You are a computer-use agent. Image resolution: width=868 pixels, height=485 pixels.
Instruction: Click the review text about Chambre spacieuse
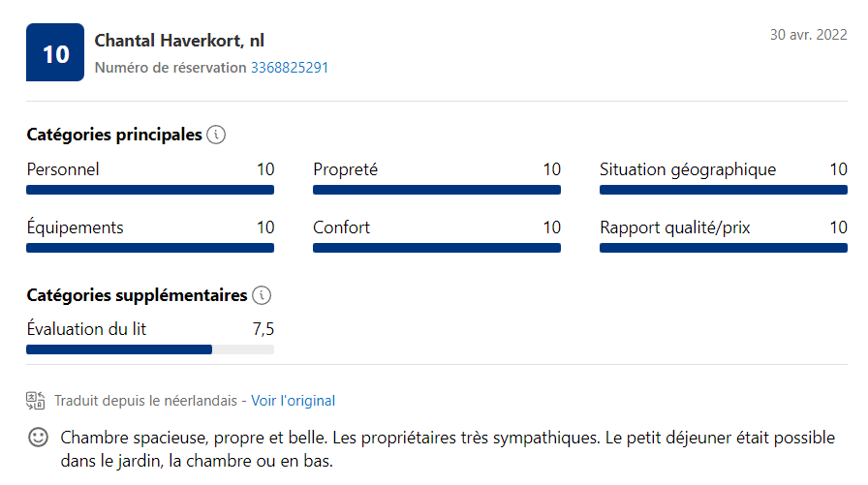click(x=448, y=448)
